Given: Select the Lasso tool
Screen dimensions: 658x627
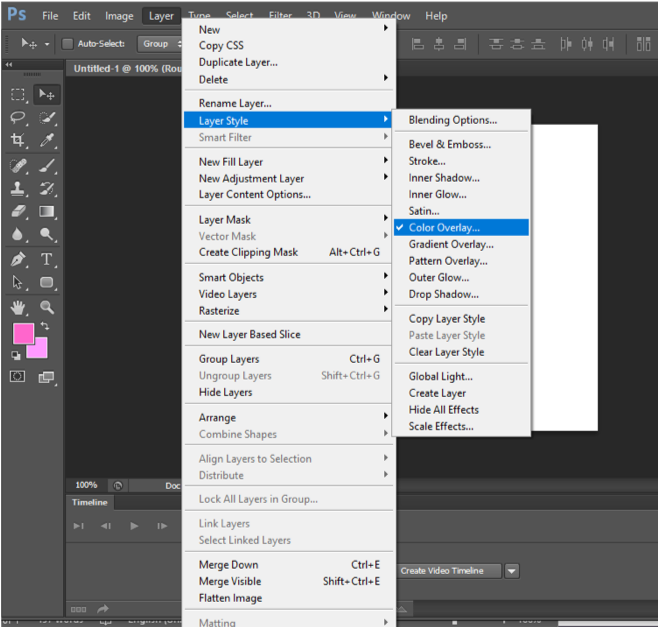Looking at the screenshot, I should (18, 118).
